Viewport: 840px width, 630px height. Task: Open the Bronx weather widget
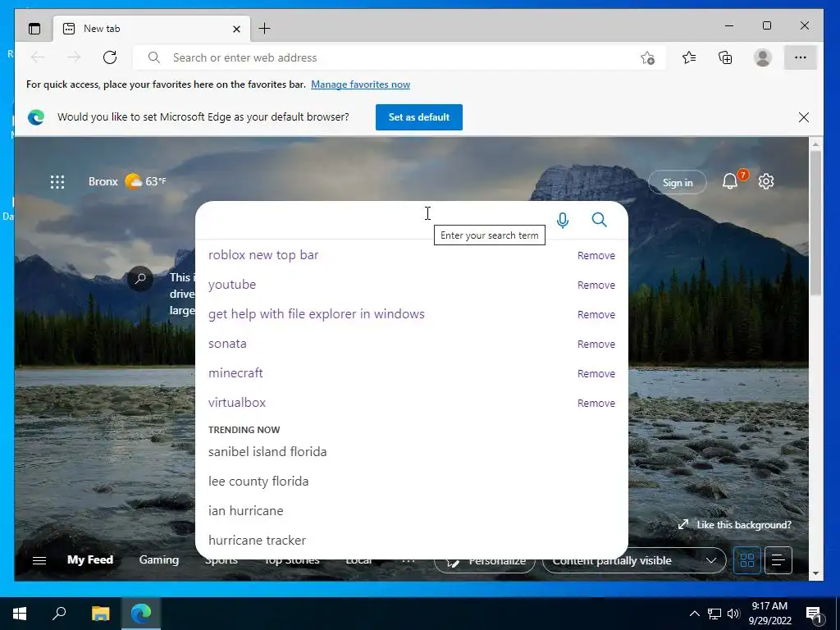pos(127,181)
